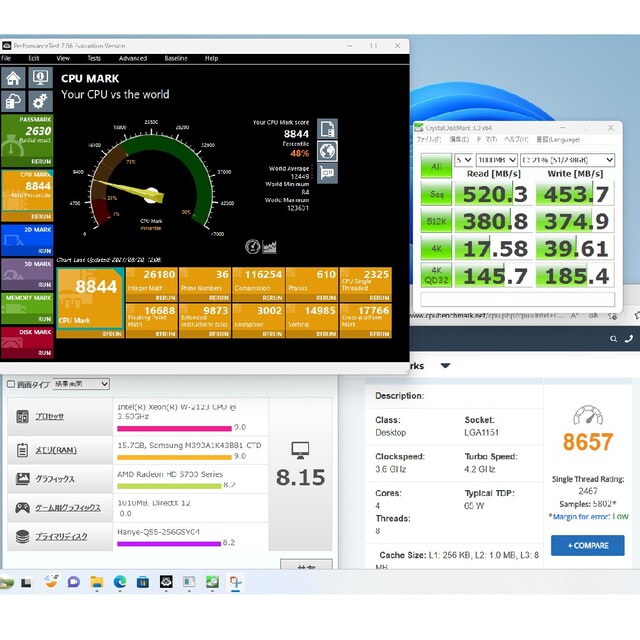The height and width of the screenshot is (640, 640).
Task: Open the RAM memory link in the score list
Action: click(x=56, y=450)
